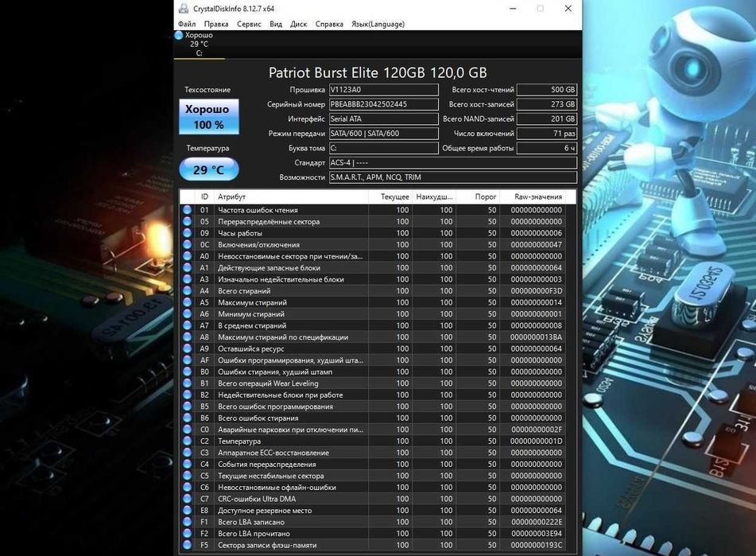Click the Наихудш... column header
Image resolution: width=756 pixels, height=556 pixels.
pos(434,196)
